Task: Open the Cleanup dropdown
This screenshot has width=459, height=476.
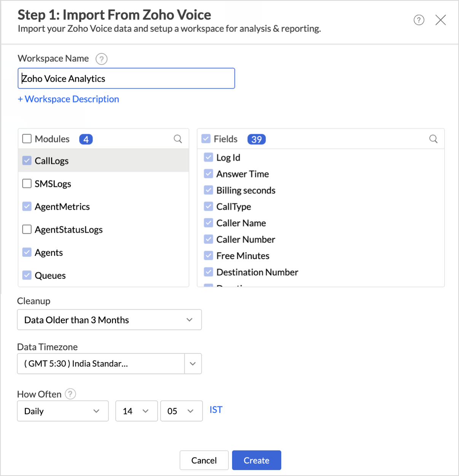Action: pos(109,320)
